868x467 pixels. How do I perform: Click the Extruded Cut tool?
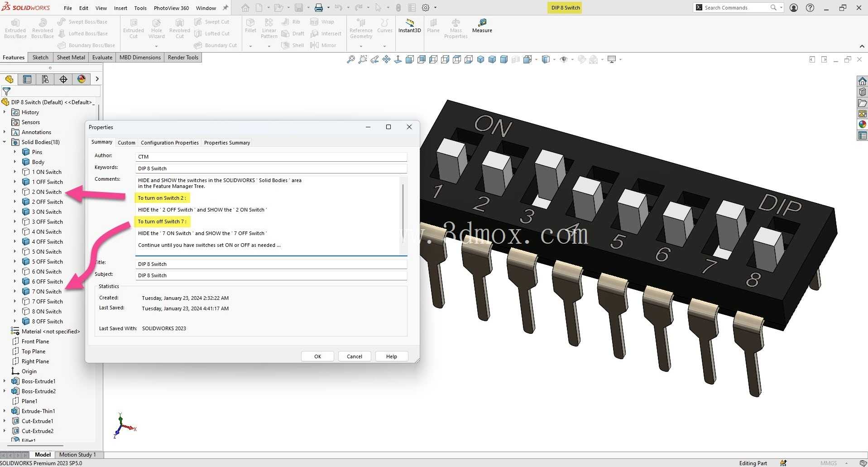134,29
